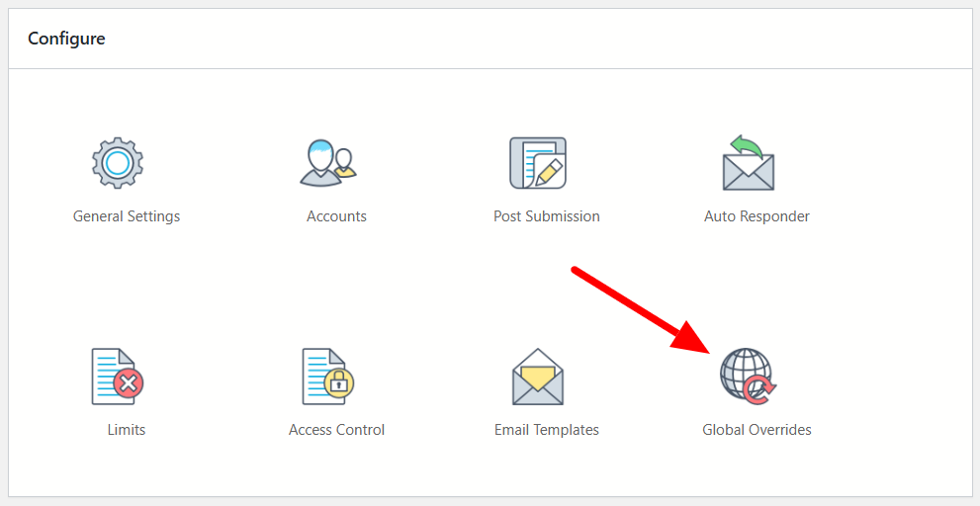This screenshot has width=980, height=506.
Task: Open Access Control via text link
Action: tap(336, 430)
